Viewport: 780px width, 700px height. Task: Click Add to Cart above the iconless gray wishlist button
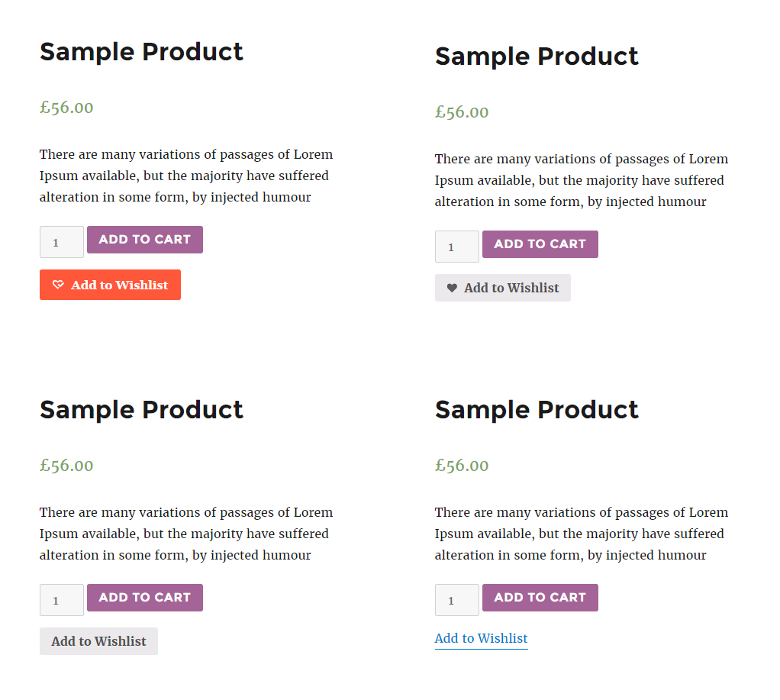coord(145,597)
